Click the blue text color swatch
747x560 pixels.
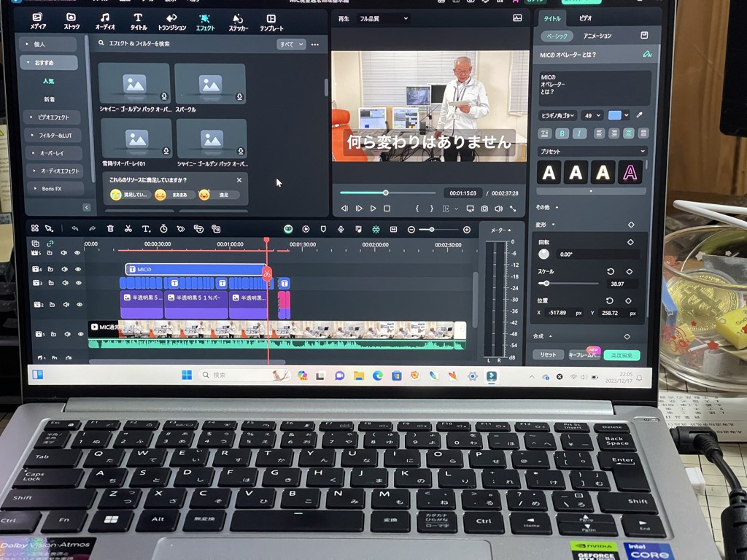(615, 115)
